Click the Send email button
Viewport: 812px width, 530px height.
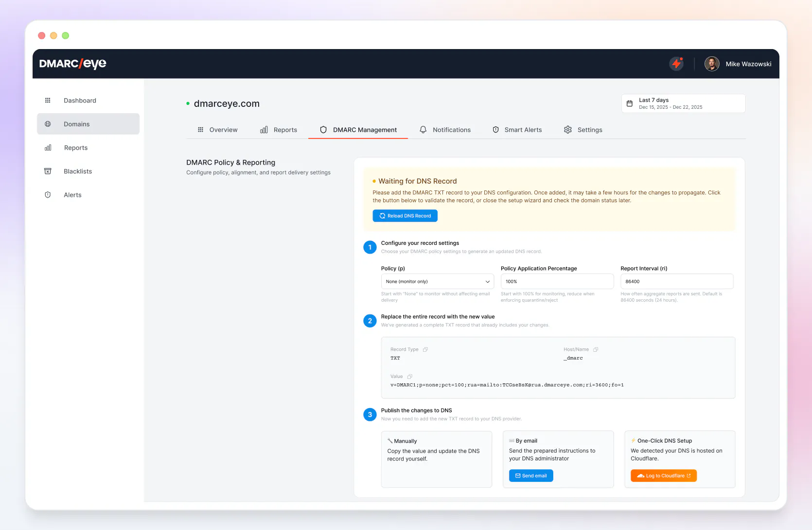531,476
